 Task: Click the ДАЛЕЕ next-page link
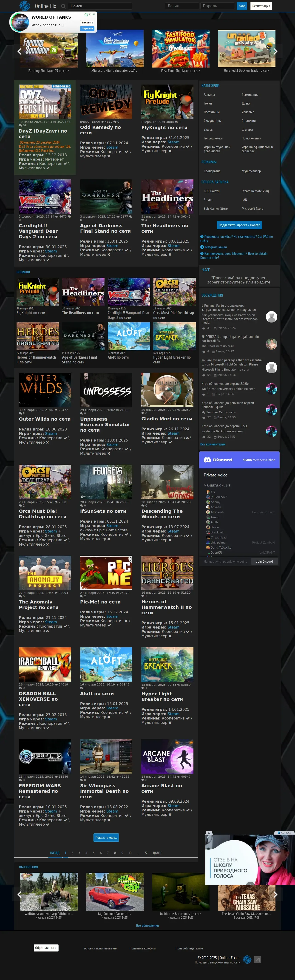point(158,853)
